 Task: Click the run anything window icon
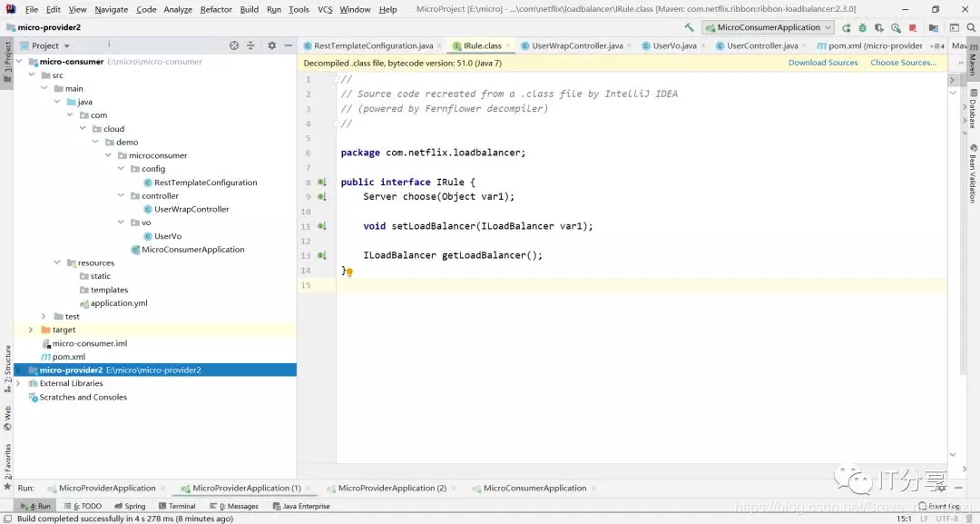[955, 27]
